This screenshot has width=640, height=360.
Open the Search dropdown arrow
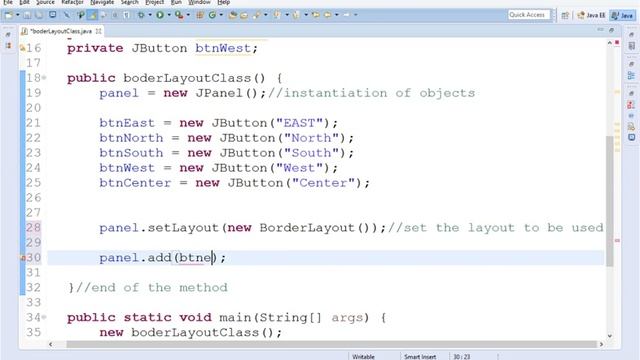[266, 15]
